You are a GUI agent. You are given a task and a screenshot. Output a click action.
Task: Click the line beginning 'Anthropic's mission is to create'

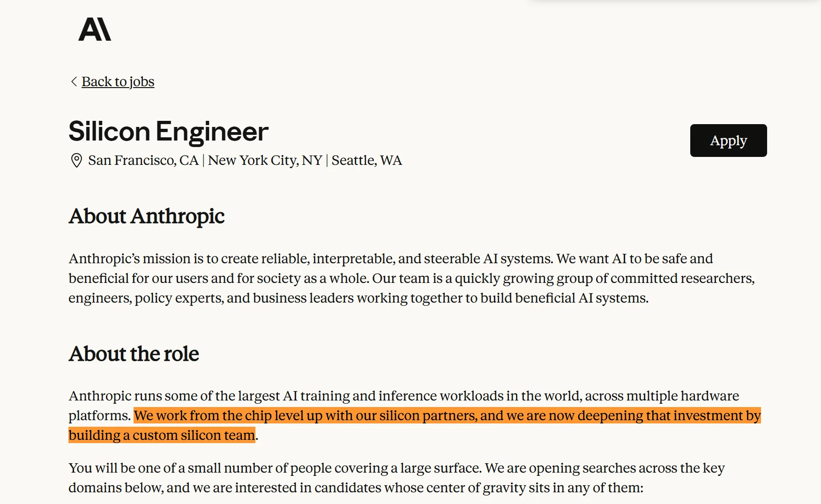391,259
